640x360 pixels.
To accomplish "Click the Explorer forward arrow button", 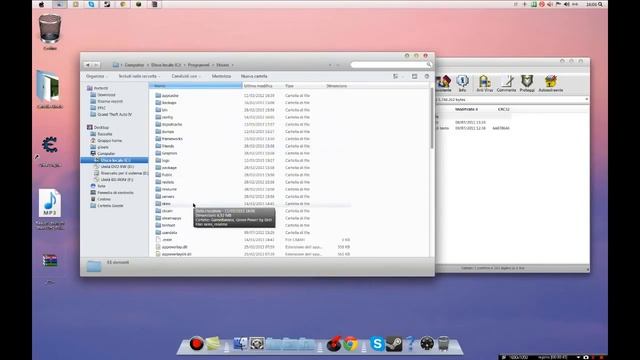I will pos(96,65).
